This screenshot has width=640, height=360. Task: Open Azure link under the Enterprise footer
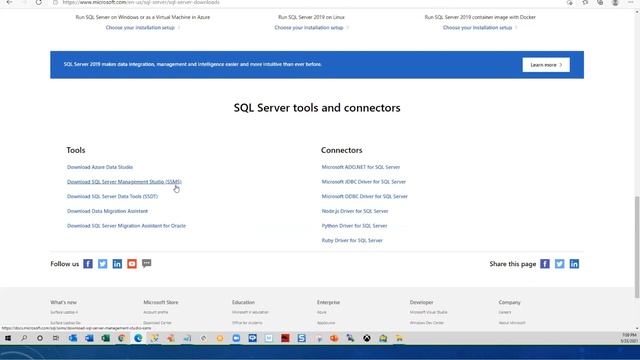pyautogui.click(x=322, y=312)
